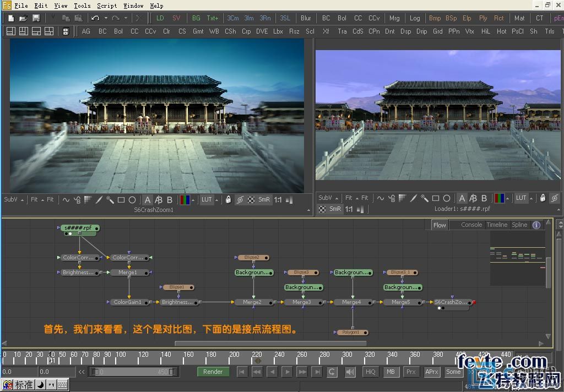Open the Tools menu
Image resolution: width=564 pixels, height=392 pixels.
(82, 6)
